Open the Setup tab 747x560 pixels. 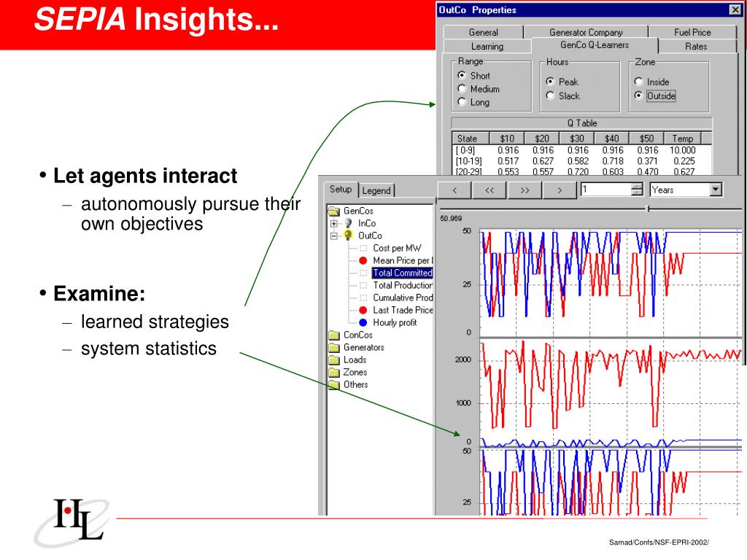(x=340, y=190)
